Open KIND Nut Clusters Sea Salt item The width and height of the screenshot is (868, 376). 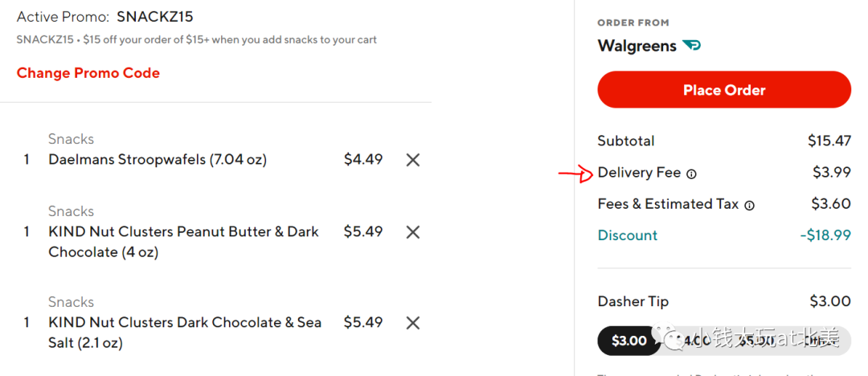click(185, 333)
